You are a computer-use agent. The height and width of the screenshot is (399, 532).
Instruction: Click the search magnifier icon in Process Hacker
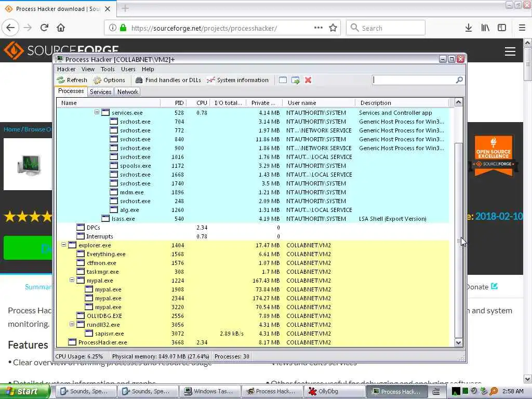point(459,80)
